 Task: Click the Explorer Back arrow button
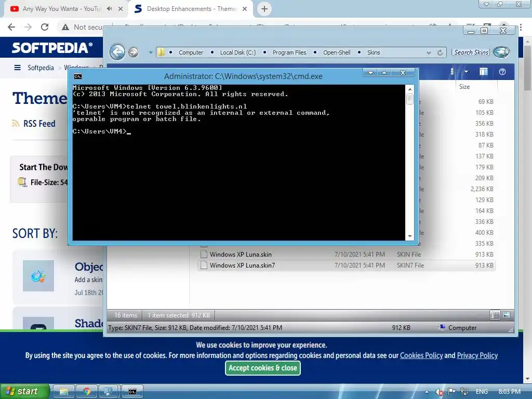pos(117,52)
